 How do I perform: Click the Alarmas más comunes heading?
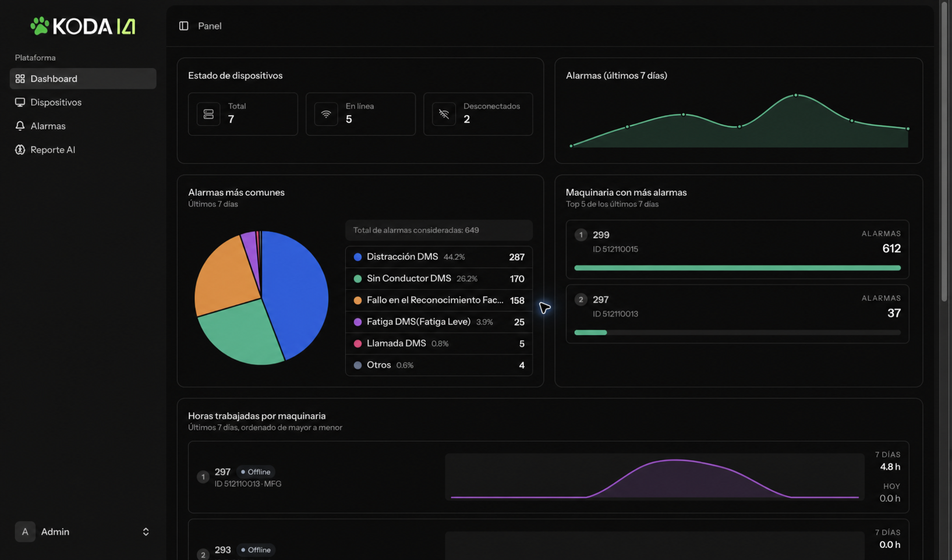[236, 193]
